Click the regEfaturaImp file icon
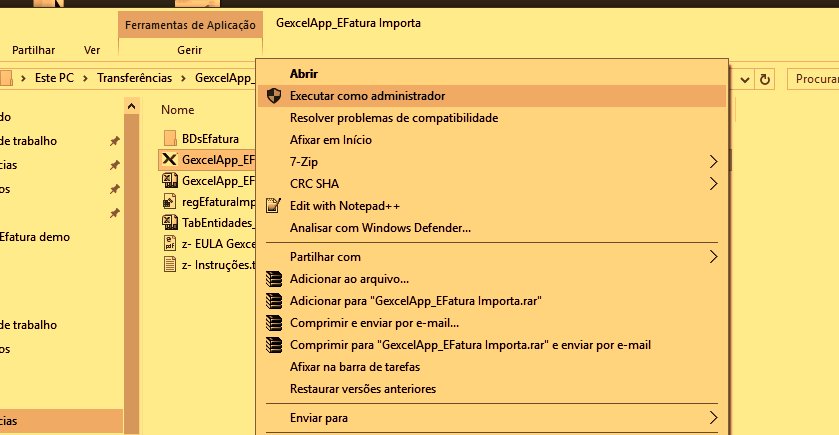The image size is (839, 435). point(169,201)
